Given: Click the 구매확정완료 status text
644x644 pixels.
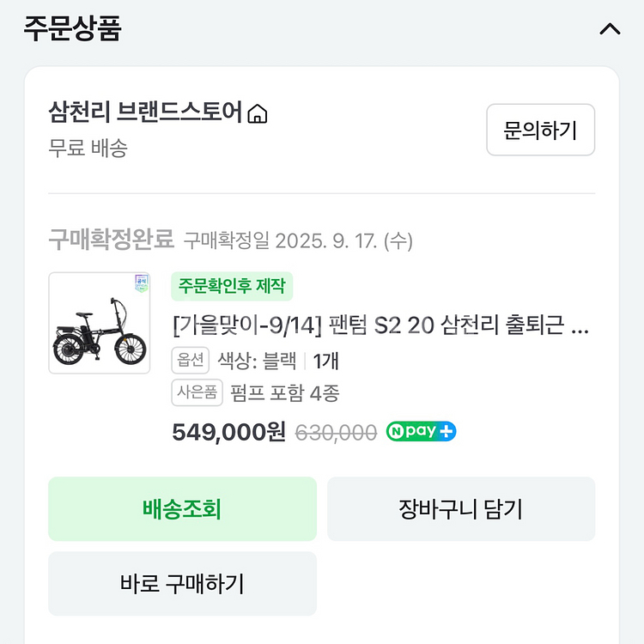Looking at the screenshot, I should (x=111, y=240).
